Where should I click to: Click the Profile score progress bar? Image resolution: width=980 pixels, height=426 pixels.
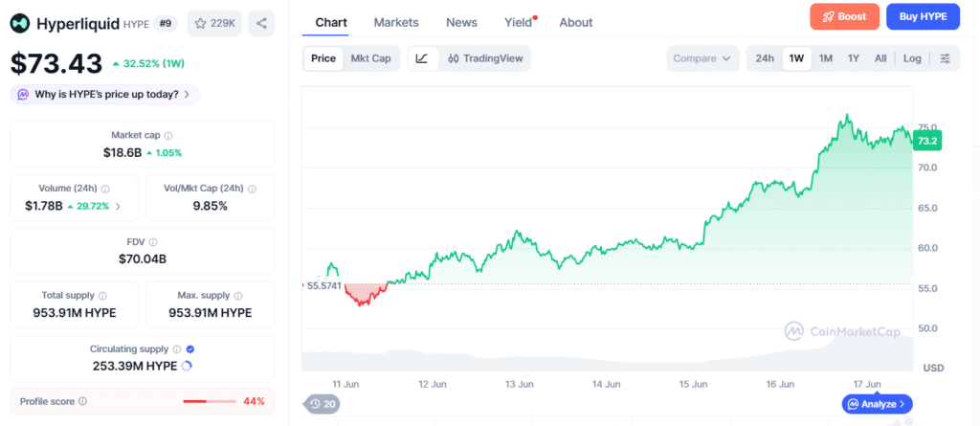(x=208, y=402)
